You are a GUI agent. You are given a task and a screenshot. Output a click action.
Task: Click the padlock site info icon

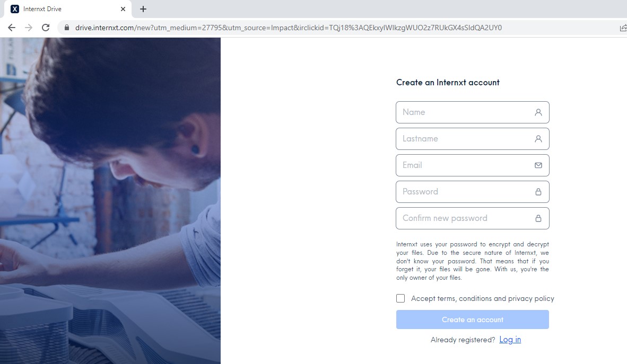pyautogui.click(x=67, y=28)
